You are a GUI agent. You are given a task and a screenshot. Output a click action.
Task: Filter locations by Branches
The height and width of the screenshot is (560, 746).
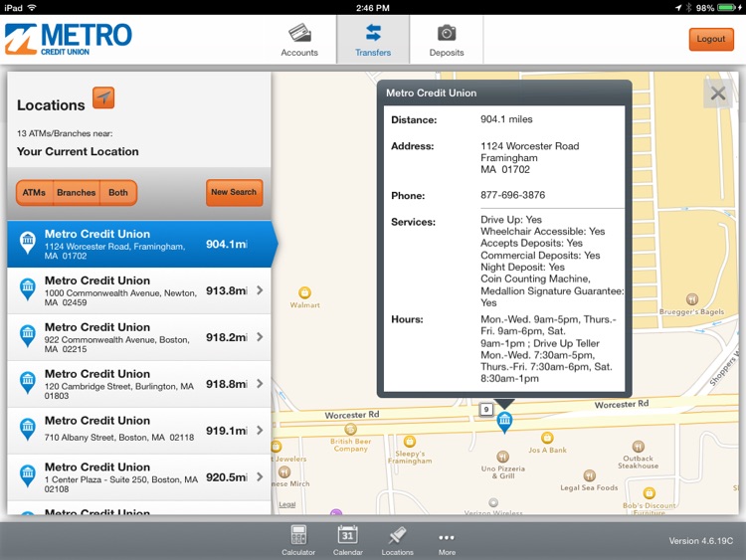pos(77,193)
